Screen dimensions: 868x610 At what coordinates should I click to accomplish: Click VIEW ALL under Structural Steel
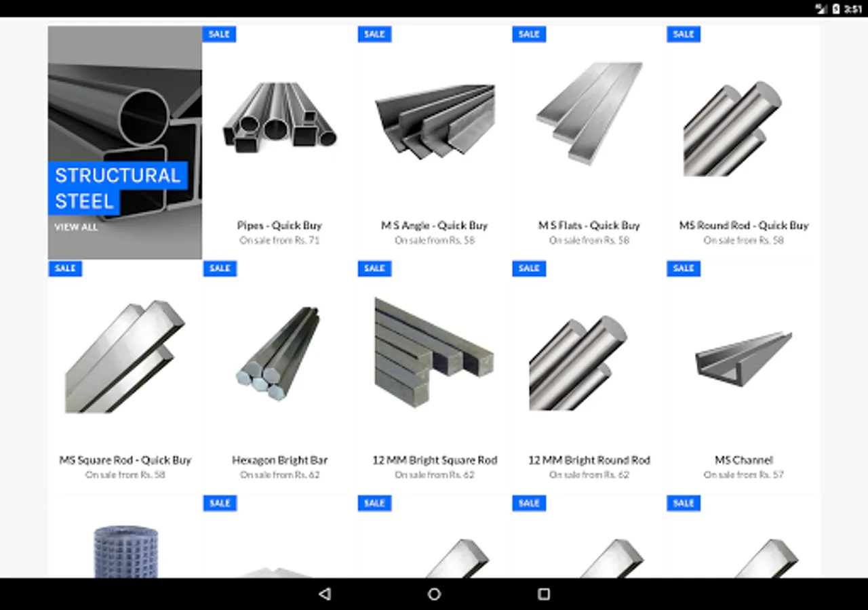(x=76, y=227)
